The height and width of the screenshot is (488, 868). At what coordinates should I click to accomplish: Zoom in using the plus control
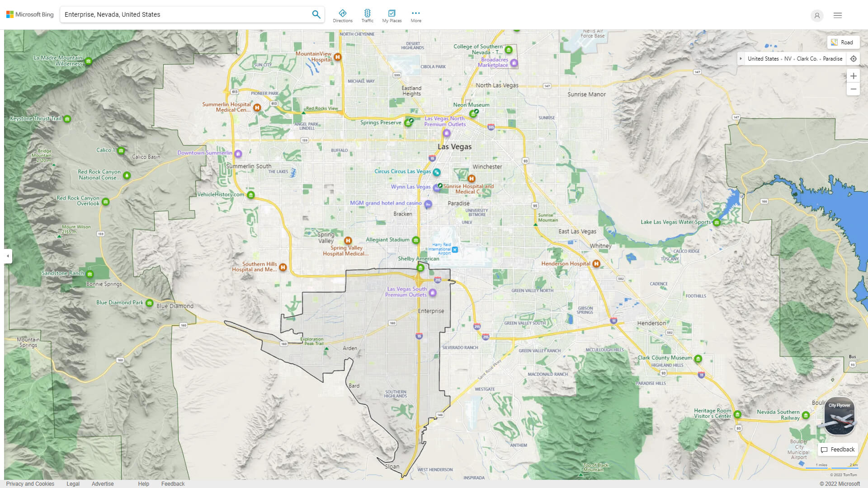pos(854,76)
